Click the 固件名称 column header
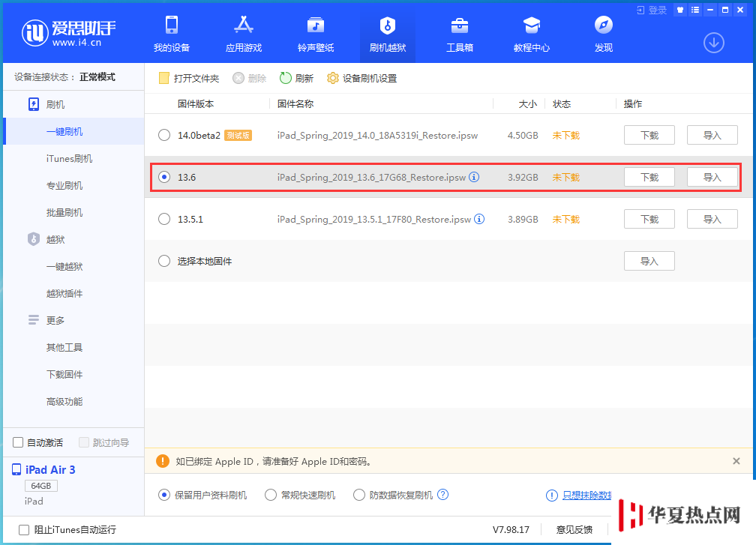 (295, 103)
